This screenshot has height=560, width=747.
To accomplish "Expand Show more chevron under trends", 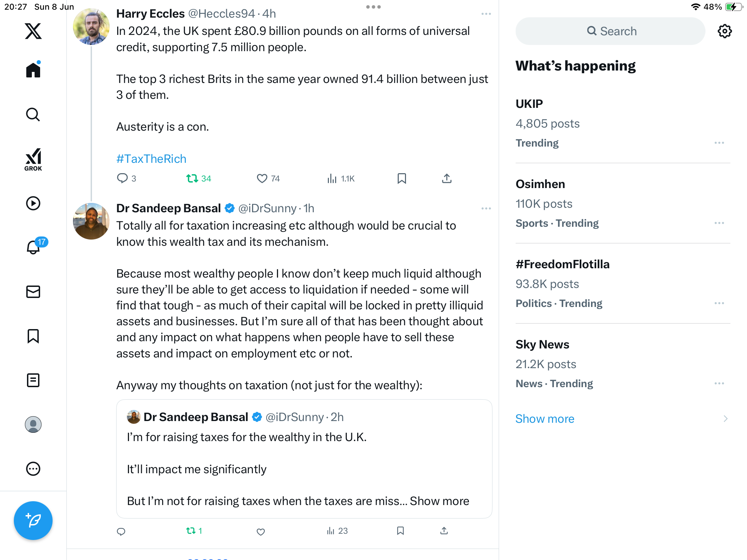I will tap(726, 419).
